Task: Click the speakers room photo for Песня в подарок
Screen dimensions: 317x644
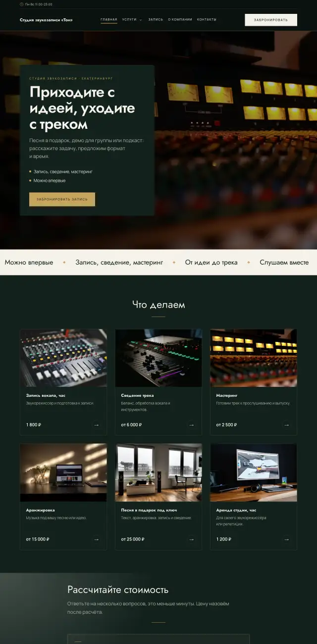Action: (x=158, y=473)
